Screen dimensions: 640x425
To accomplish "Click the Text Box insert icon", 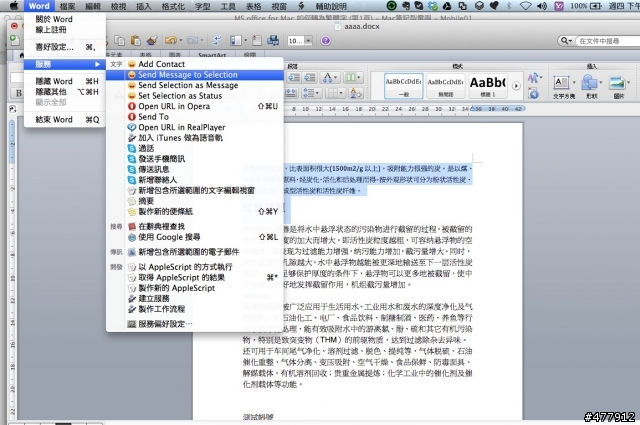I will [564, 85].
